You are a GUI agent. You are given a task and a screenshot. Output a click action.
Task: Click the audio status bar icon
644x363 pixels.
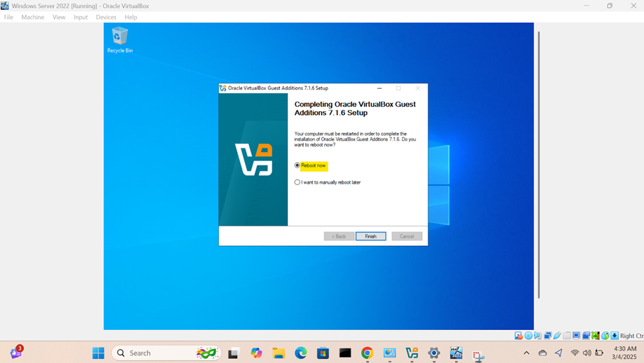coord(538,336)
